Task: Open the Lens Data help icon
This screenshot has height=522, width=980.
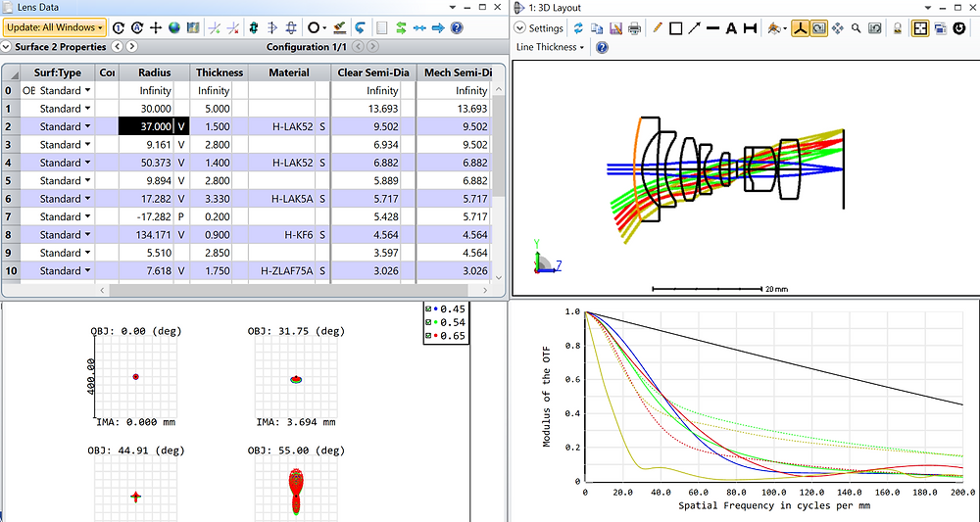Action: (457, 27)
